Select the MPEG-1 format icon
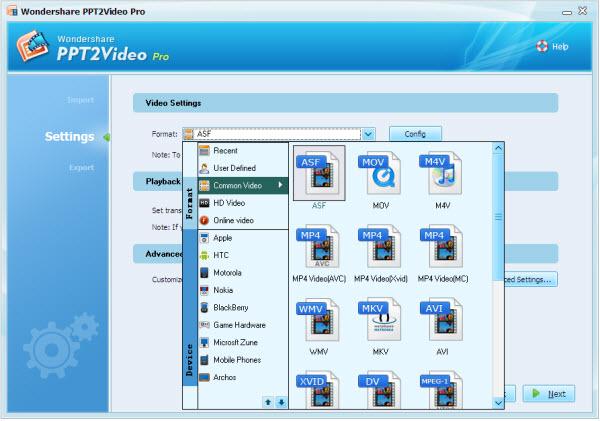This screenshot has width=600, height=421. point(442,390)
